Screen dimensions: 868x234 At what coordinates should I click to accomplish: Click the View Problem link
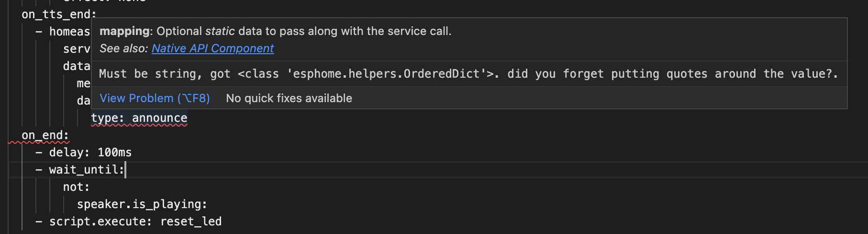point(155,98)
